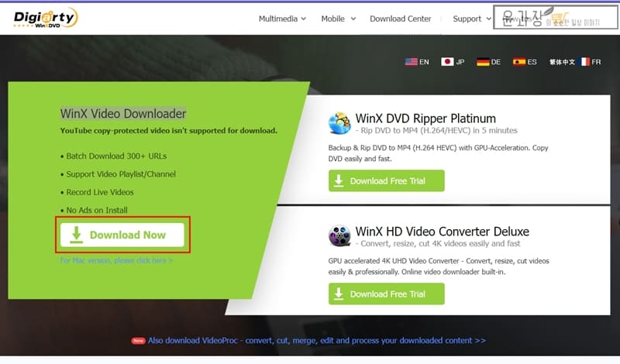Open the Also download VideoProc link
This screenshot has width=620, height=364.
point(316,340)
